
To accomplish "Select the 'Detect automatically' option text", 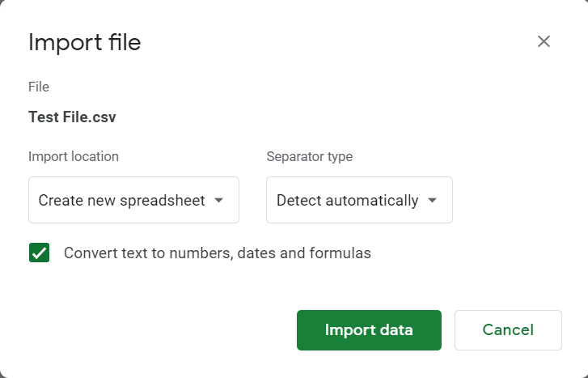I will point(347,200).
